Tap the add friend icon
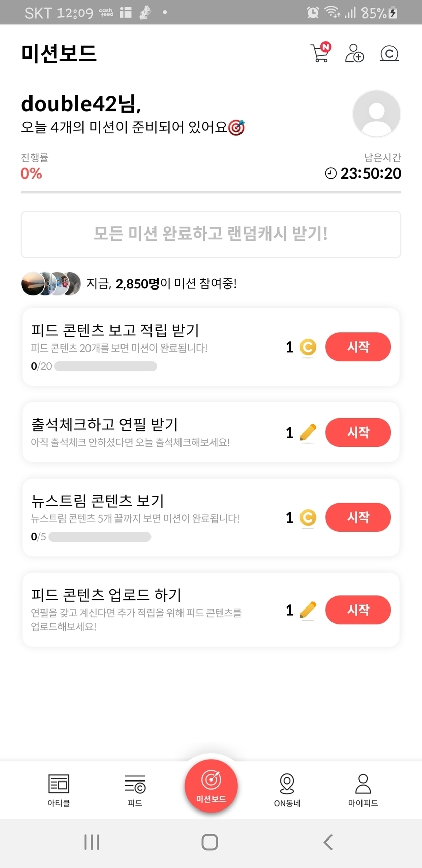 pos(354,53)
